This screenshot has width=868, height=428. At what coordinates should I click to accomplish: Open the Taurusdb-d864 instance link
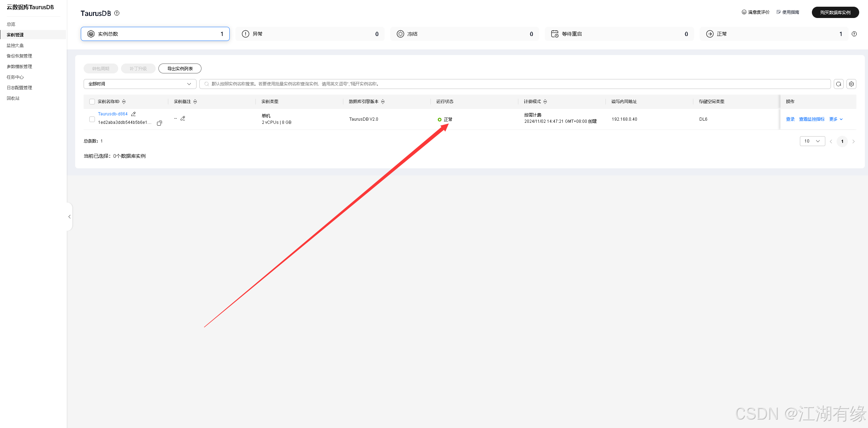113,114
